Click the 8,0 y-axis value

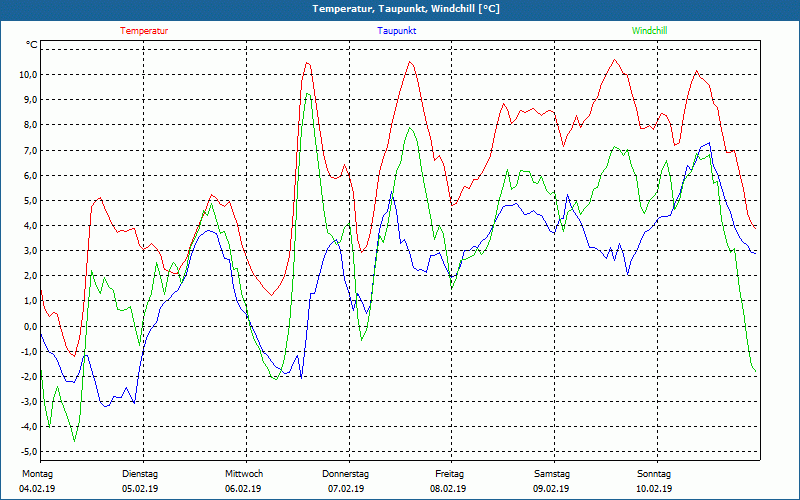coord(30,125)
